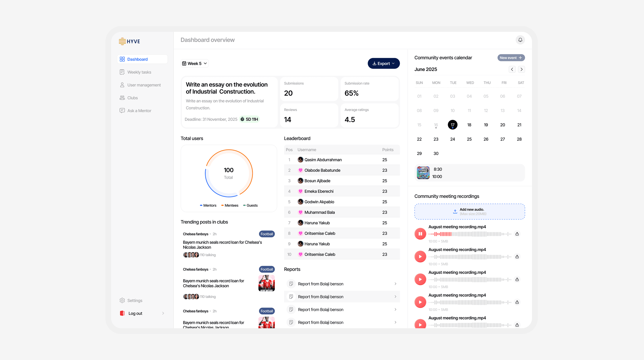This screenshot has height=360, width=644.
Task: Navigate to User management
Action: point(144,85)
